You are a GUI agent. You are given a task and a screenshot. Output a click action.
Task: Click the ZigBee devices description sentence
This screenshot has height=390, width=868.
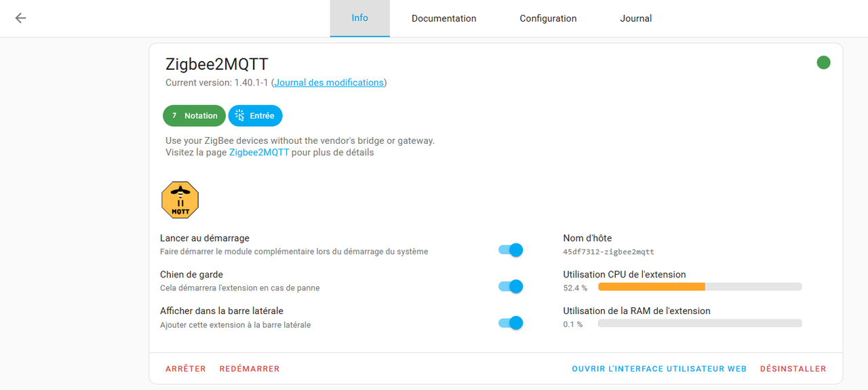click(x=300, y=140)
